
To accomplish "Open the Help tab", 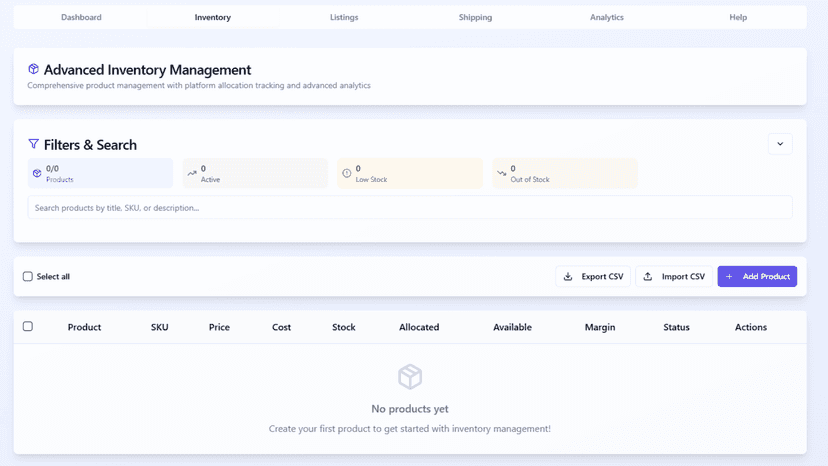I will (x=738, y=17).
